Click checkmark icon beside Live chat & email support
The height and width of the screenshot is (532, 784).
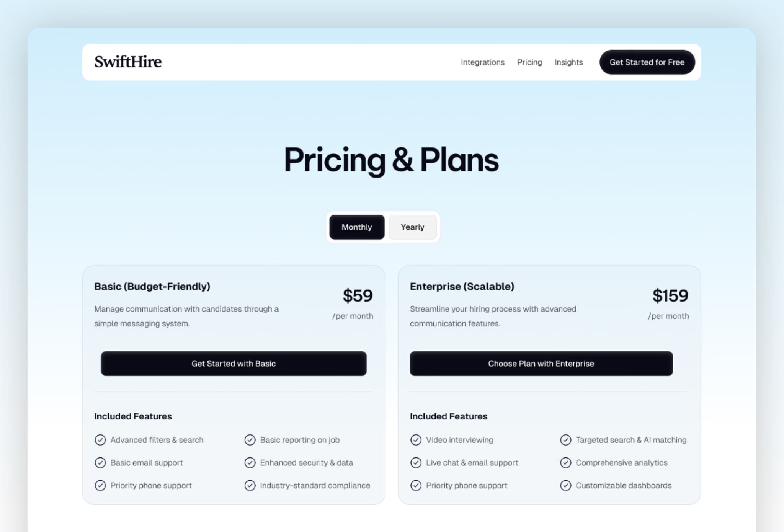[x=416, y=463]
